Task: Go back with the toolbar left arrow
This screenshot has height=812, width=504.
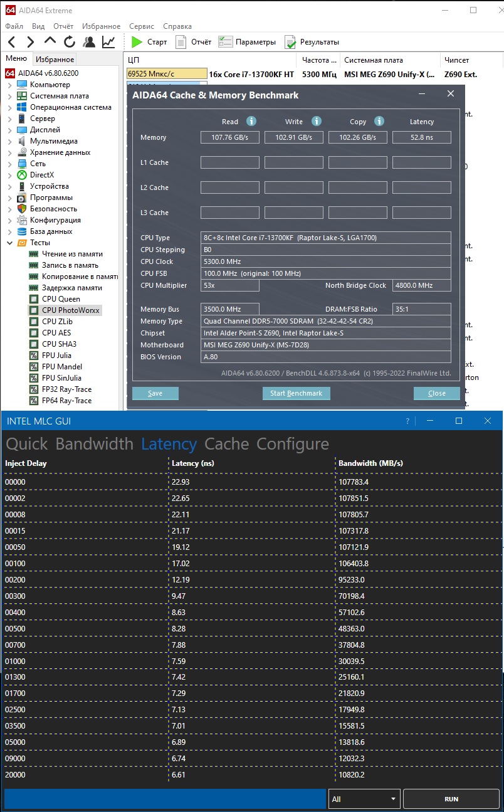Action: [x=12, y=42]
